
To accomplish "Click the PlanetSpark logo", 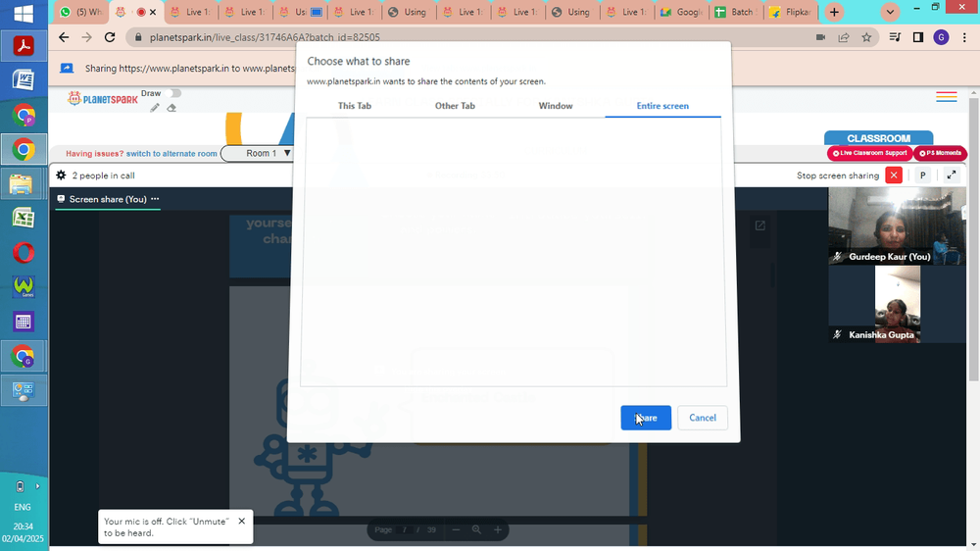I will pyautogui.click(x=103, y=98).
